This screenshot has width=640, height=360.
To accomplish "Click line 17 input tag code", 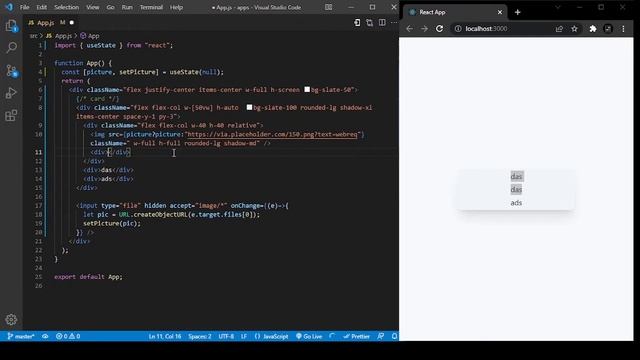I will tap(182, 206).
